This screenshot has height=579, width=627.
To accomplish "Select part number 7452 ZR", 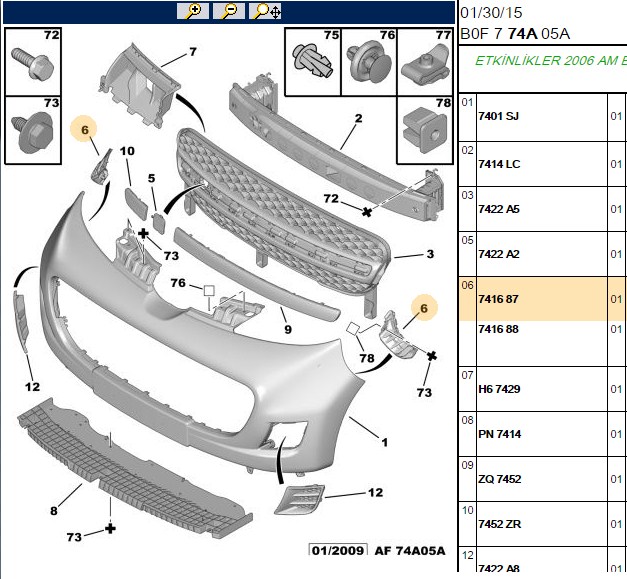I will [499, 524].
